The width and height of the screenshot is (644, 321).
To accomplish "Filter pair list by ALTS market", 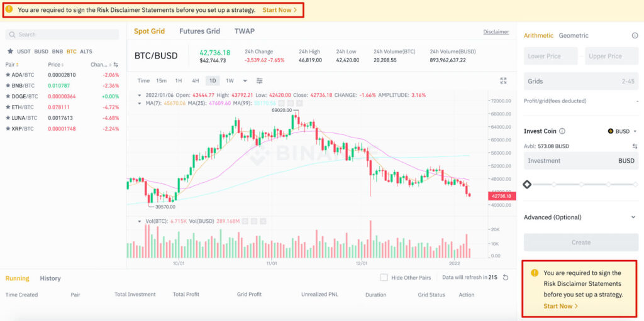I will point(86,52).
